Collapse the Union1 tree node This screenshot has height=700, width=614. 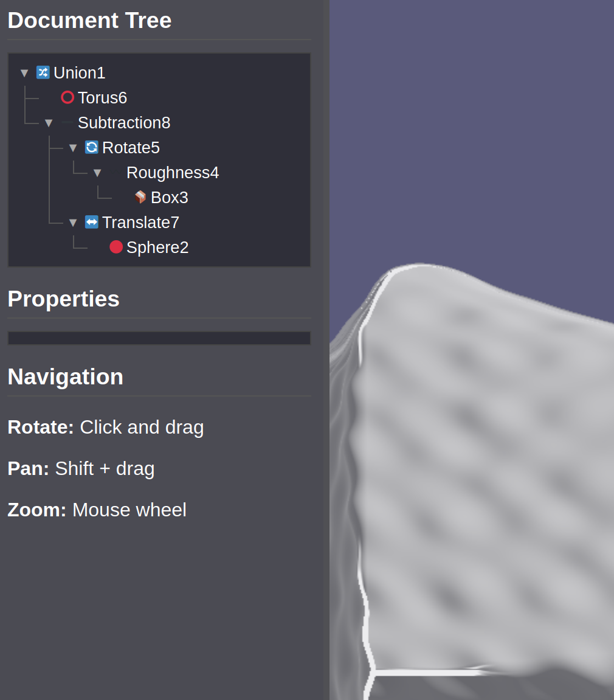point(24,73)
